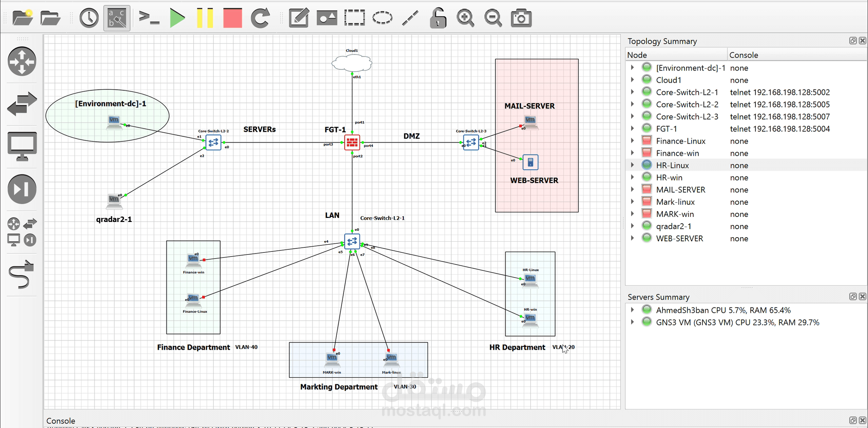Browse switches in device sidebar
This screenshot has height=428, width=868.
22,104
